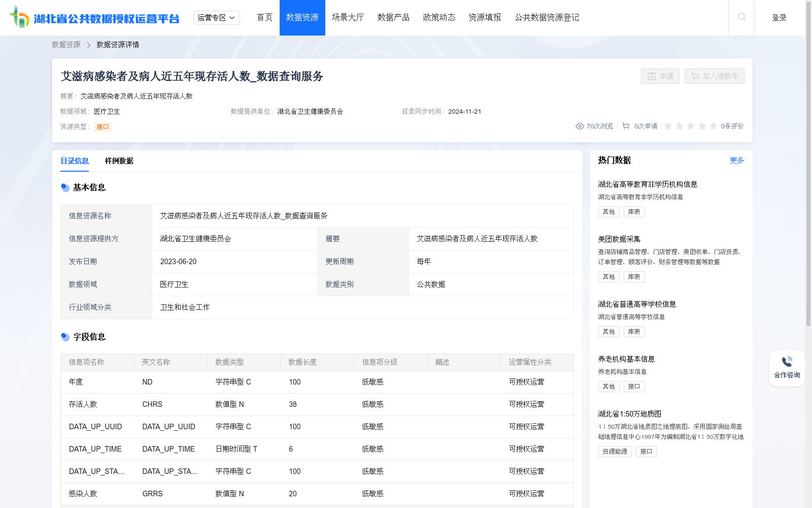Open the 场景大厅 menu item

347,17
